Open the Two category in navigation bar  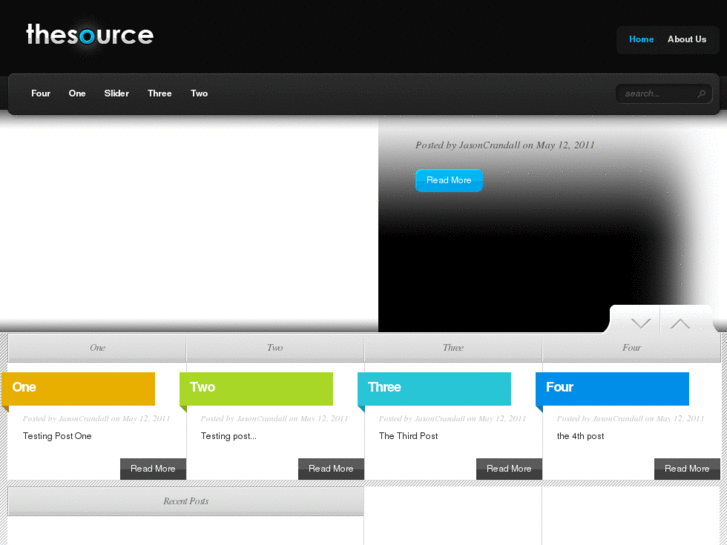click(x=199, y=93)
